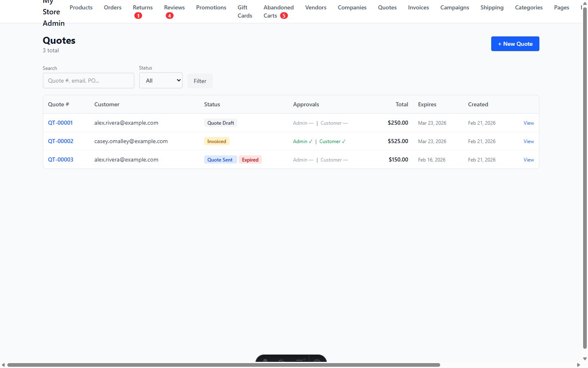Open the Orders page

[113, 7]
